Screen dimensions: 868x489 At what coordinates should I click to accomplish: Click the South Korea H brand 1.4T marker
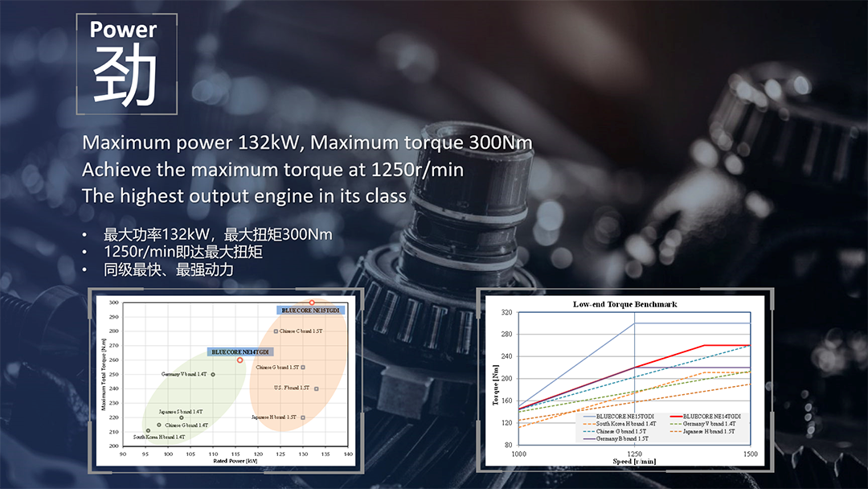click(x=148, y=430)
